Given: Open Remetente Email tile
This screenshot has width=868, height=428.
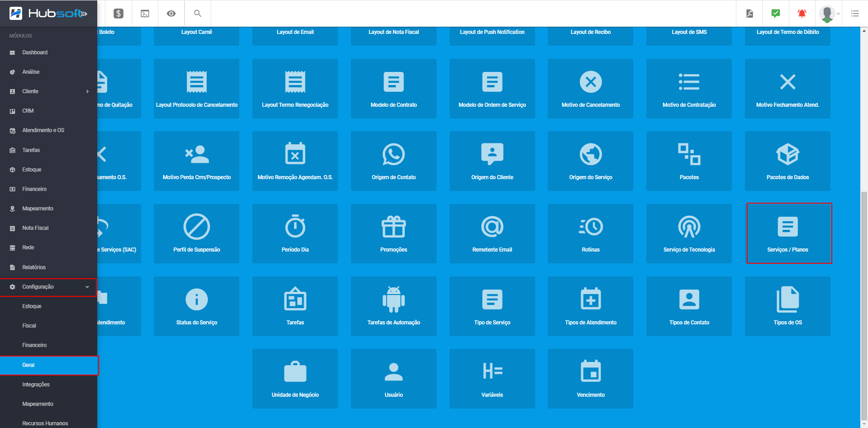Looking at the screenshot, I should point(492,233).
